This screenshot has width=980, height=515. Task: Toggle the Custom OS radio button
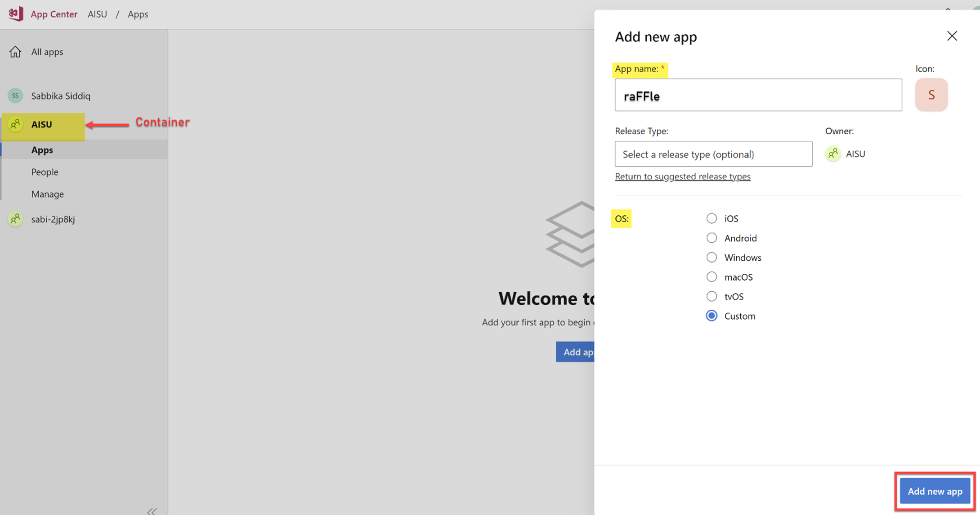coord(712,316)
